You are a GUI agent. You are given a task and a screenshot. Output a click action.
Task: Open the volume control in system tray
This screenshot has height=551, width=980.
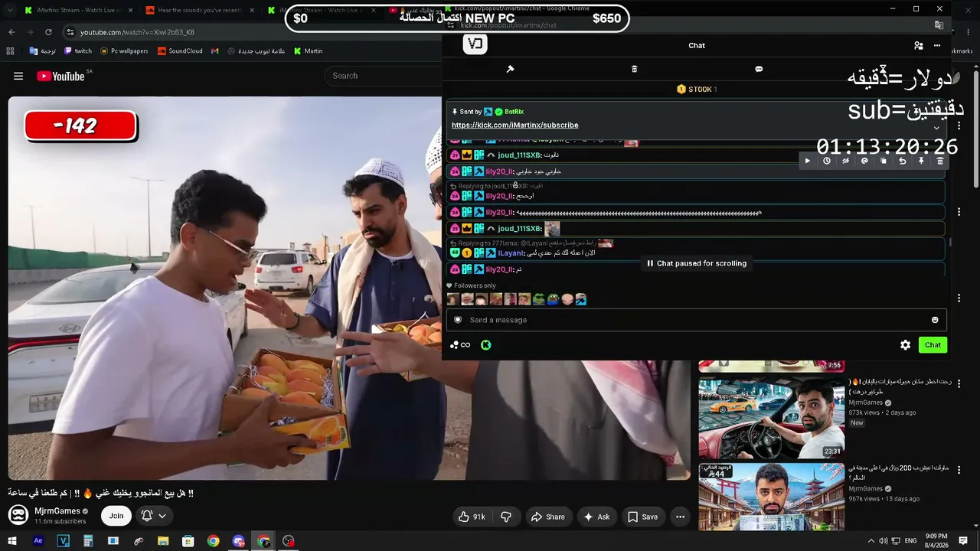point(884,541)
